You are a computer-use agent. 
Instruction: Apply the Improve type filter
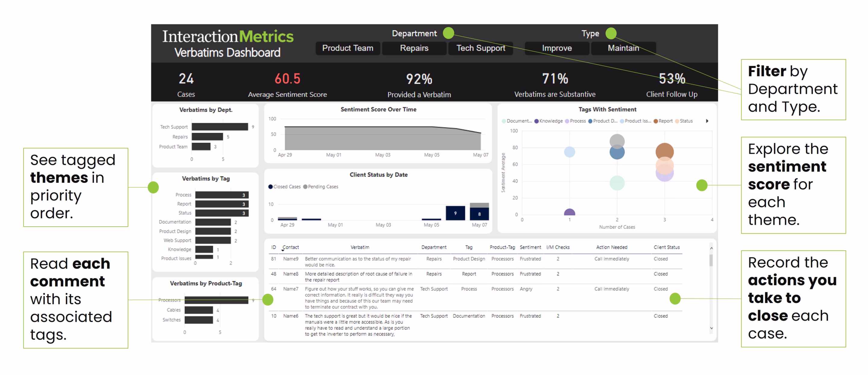click(x=557, y=48)
